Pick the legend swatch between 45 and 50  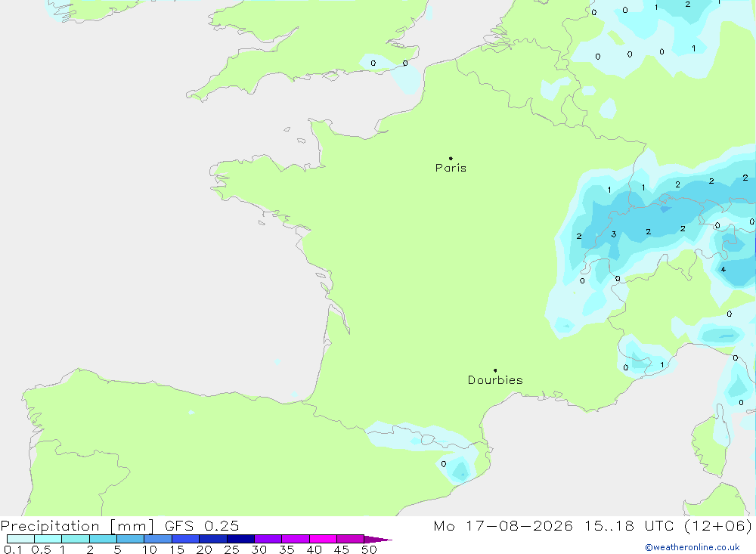351,539
